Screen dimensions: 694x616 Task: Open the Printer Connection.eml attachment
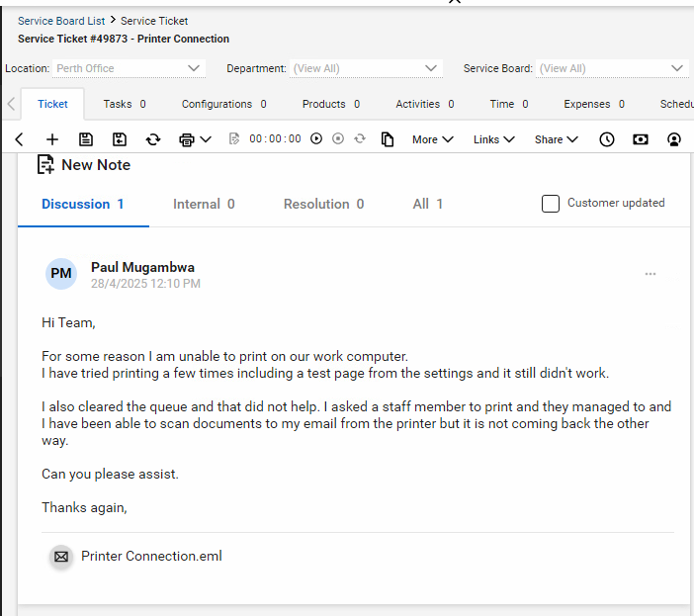click(151, 557)
